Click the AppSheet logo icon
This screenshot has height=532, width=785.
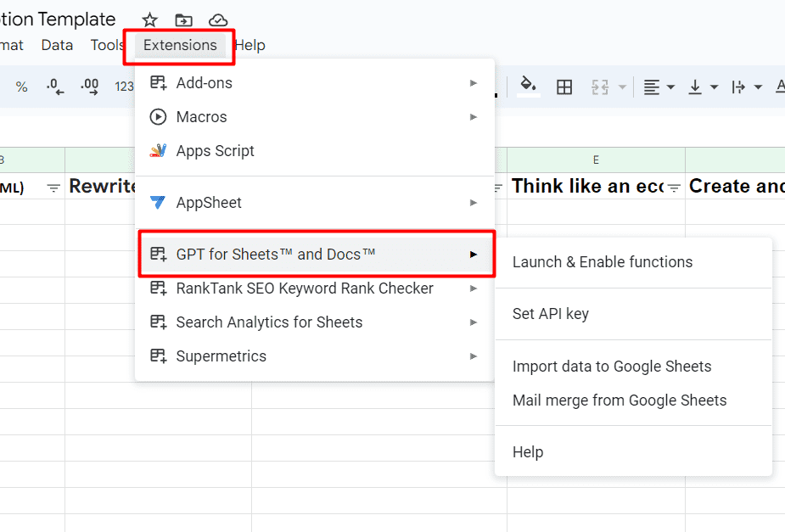click(x=158, y=202)
